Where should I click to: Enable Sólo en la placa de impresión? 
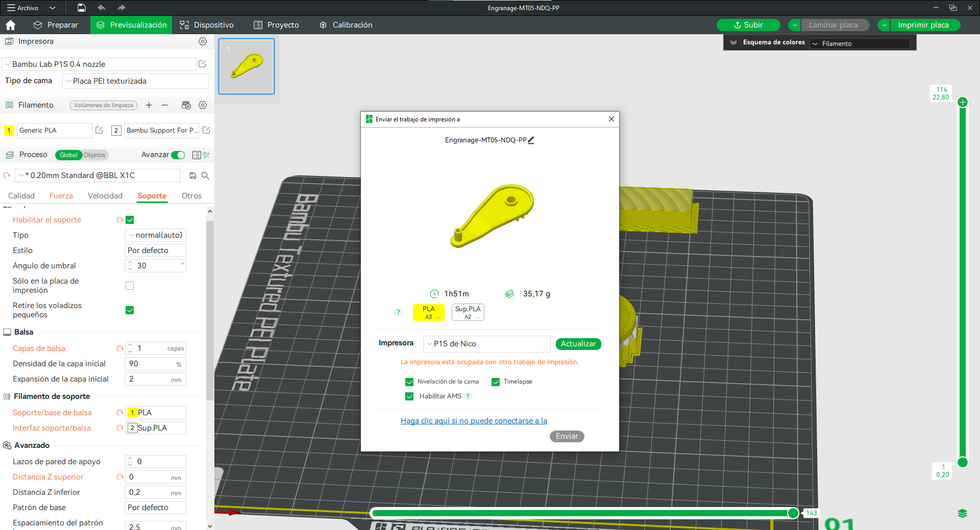(130, 286)
